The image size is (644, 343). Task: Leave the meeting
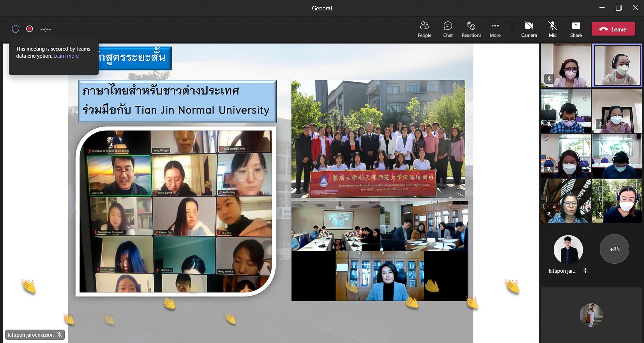click(613, 29)
